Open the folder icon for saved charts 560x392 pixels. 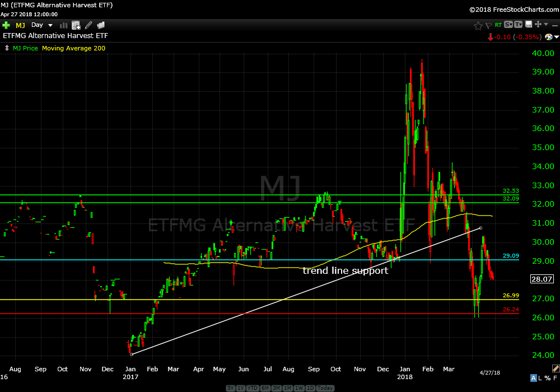tap(101, 25)
